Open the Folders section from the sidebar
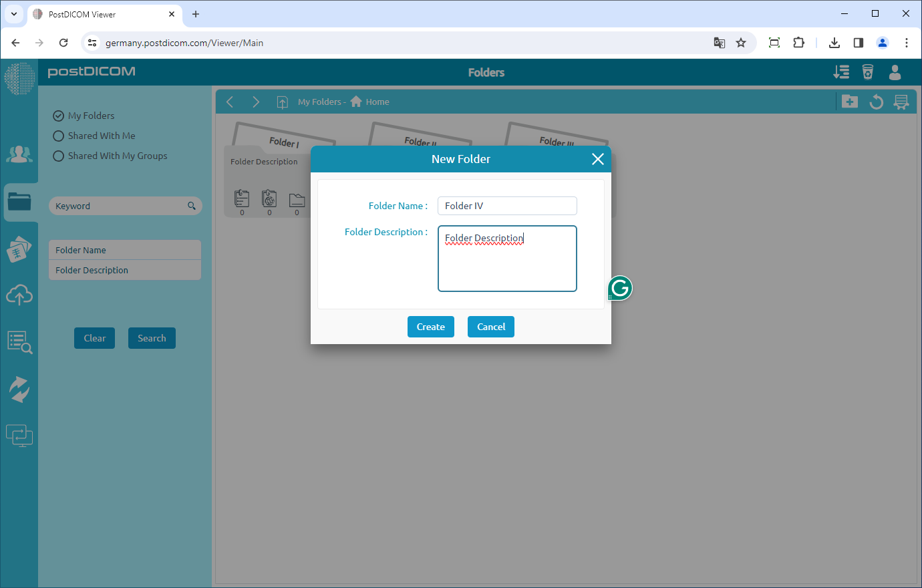Screen dimensions: 922x588 tap(19, 202)
